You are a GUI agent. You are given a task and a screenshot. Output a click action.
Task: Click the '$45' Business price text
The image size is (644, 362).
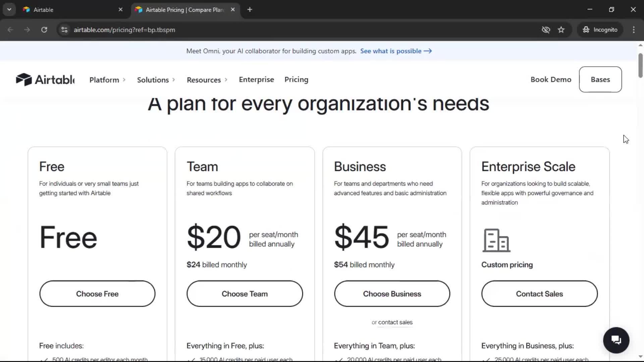coord(362,237)
